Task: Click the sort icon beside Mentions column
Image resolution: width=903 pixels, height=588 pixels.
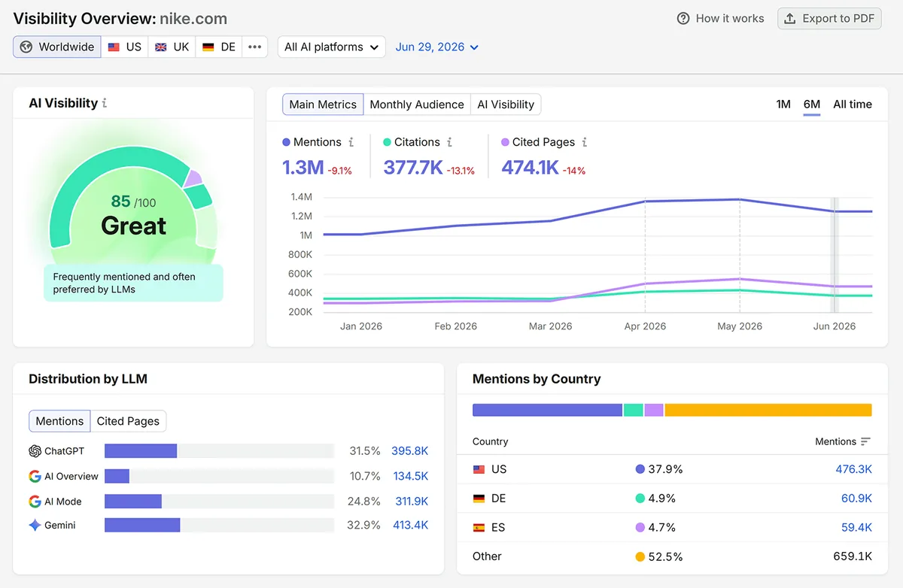Action: pos(865,441)
